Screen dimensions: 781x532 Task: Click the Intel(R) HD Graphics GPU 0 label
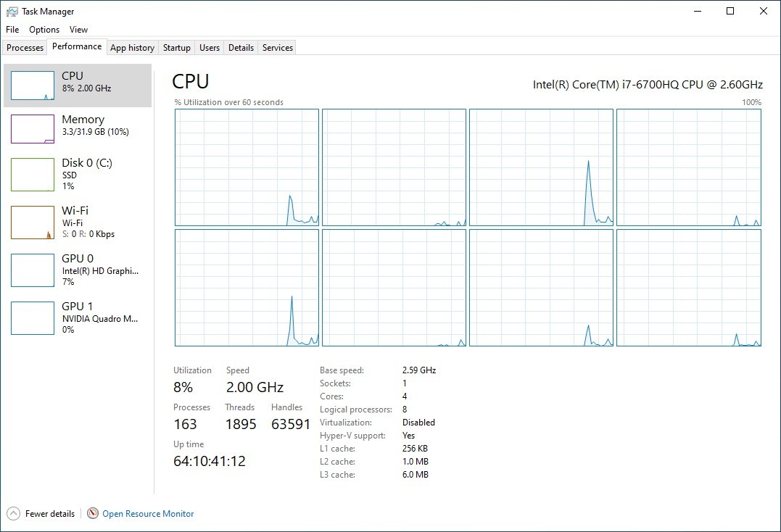pos(100,271)
